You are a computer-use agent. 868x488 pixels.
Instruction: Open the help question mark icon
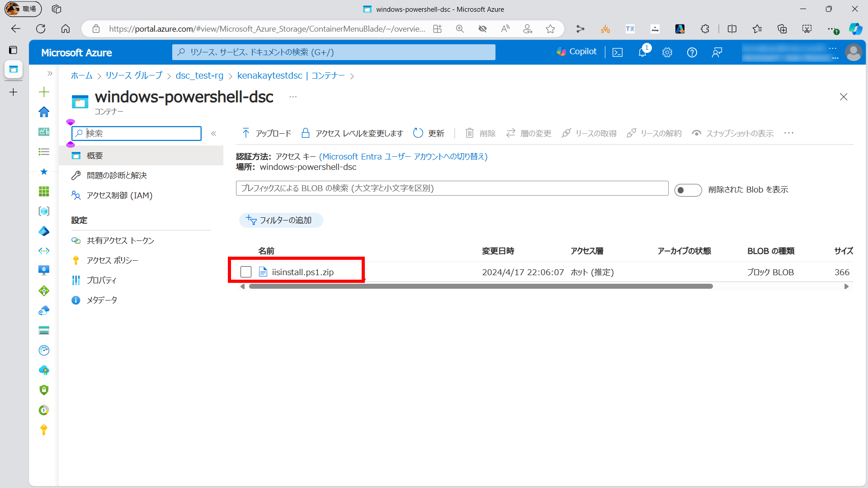tap(692, 52)
